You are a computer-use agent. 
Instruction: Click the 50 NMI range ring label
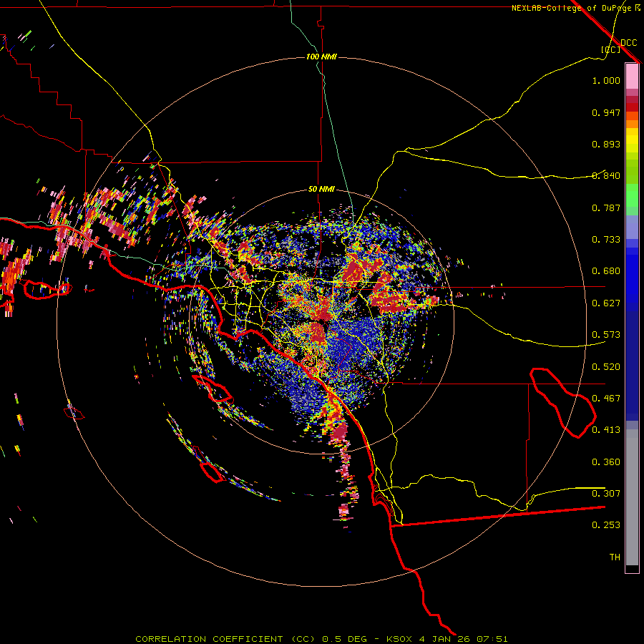pos(321,190)
